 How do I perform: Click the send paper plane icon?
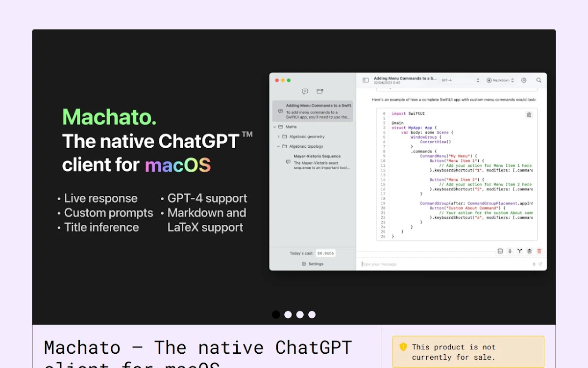540,264
